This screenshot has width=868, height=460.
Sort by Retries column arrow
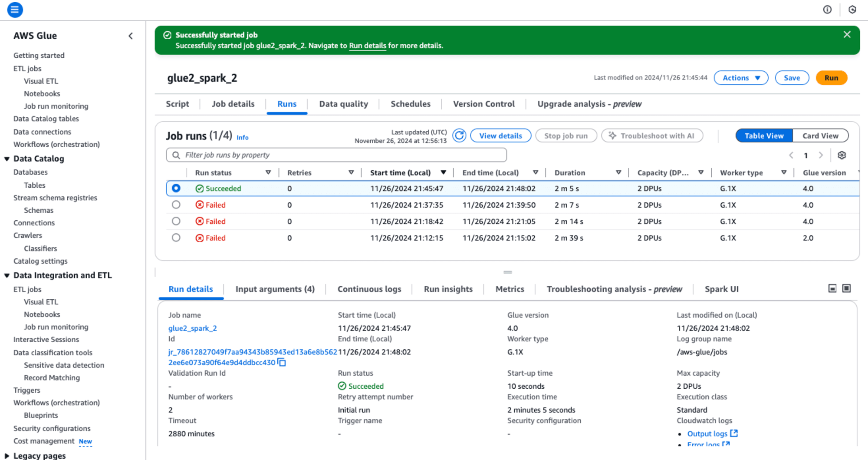pyautogui.click(x=351, y=172)
